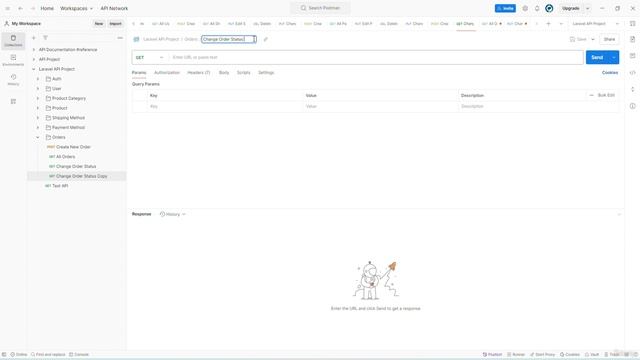Open the notifications bell icon
640x360 pixels.
pos(537,8)
